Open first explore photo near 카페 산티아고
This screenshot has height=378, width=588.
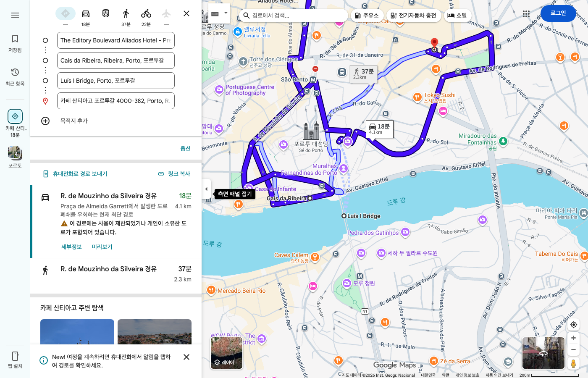(77, 332)
